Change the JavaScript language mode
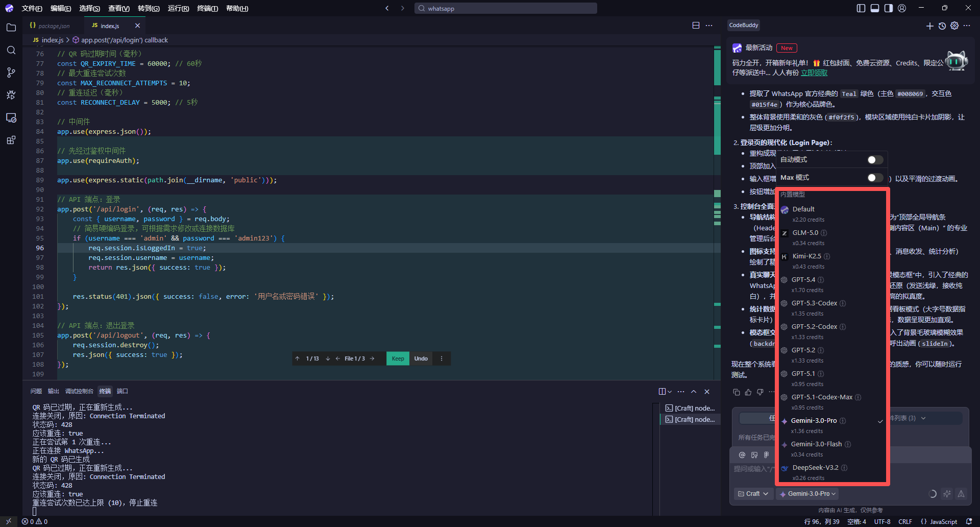 (x=943, y=522)
